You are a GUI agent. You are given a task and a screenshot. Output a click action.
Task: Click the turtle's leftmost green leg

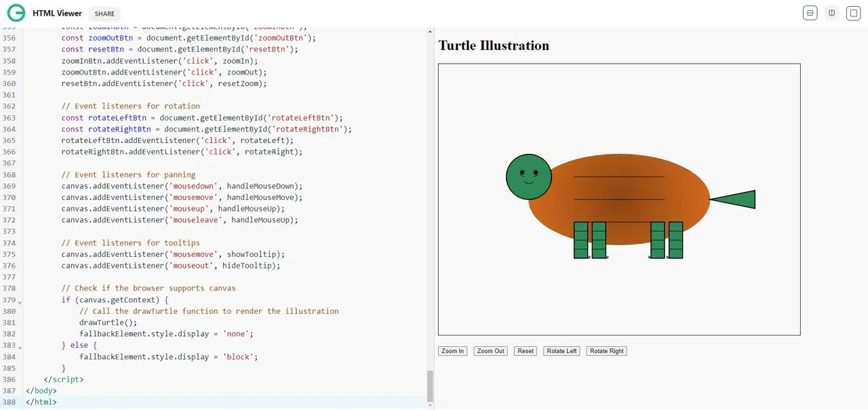pyautogui.click(x=580, y=240)
